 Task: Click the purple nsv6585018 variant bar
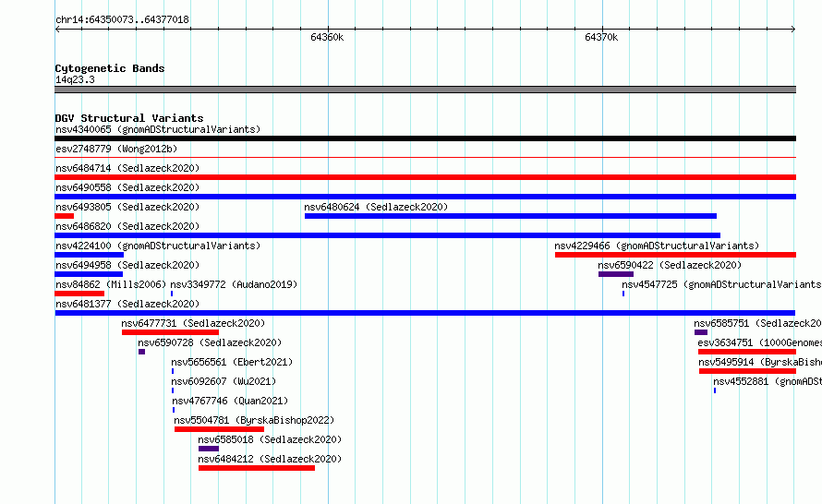(x=209, y=449)
